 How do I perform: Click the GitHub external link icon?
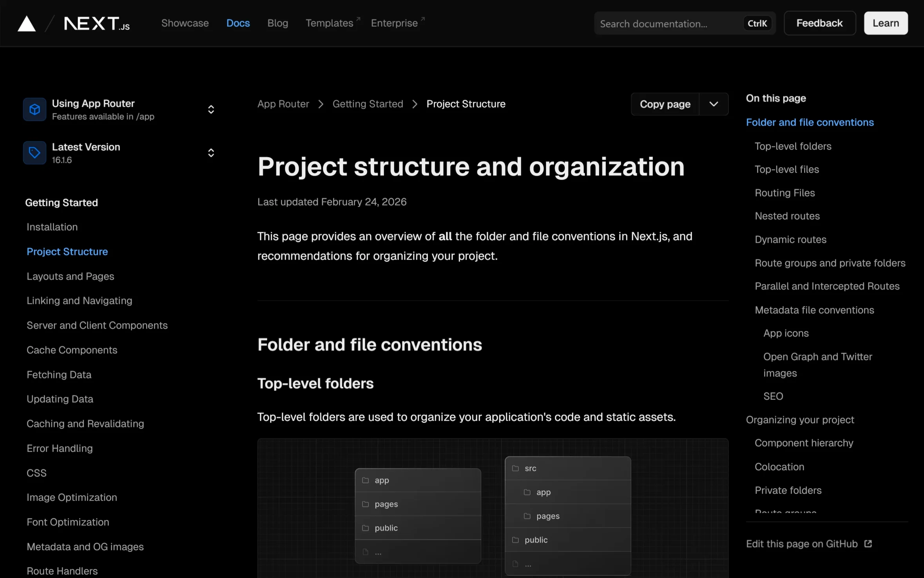(x=868, y=544)
